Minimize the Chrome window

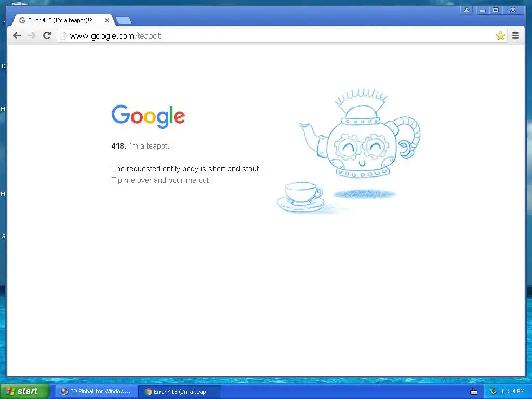(x=482, y=10)
